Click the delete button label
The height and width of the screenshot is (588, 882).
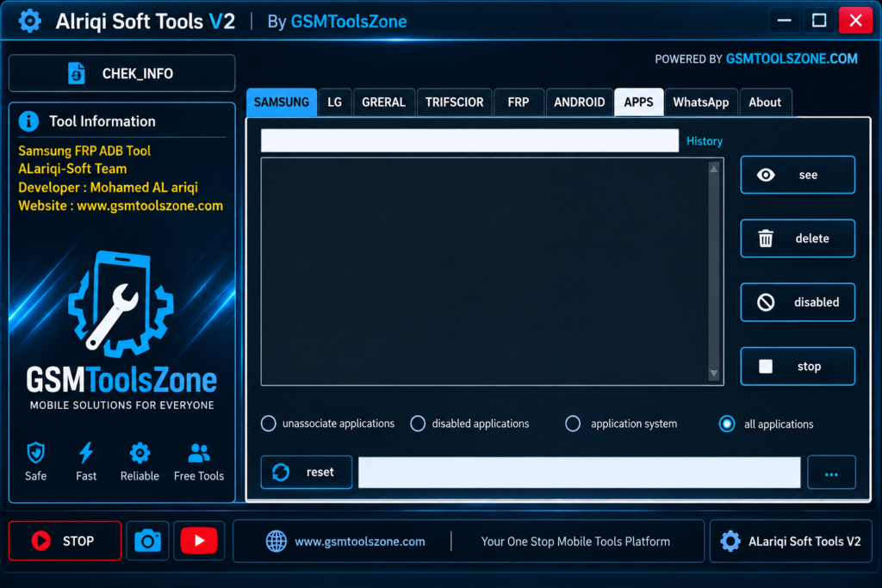[812, 238]
